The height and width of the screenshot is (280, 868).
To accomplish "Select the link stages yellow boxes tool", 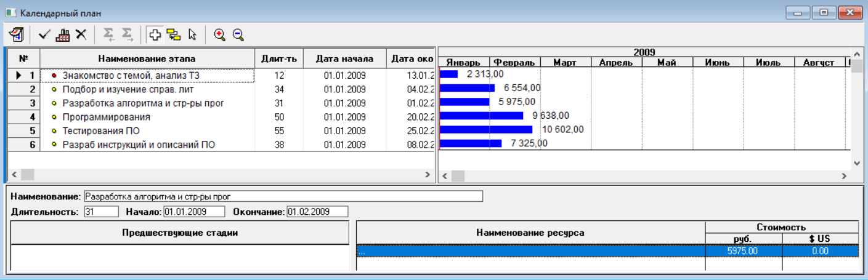I will [174, 35].
